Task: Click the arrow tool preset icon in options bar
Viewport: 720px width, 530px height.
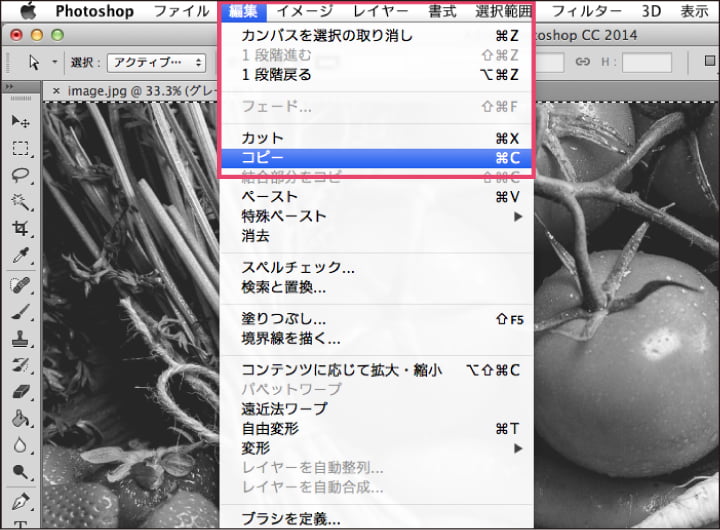Action: point(34,62)
